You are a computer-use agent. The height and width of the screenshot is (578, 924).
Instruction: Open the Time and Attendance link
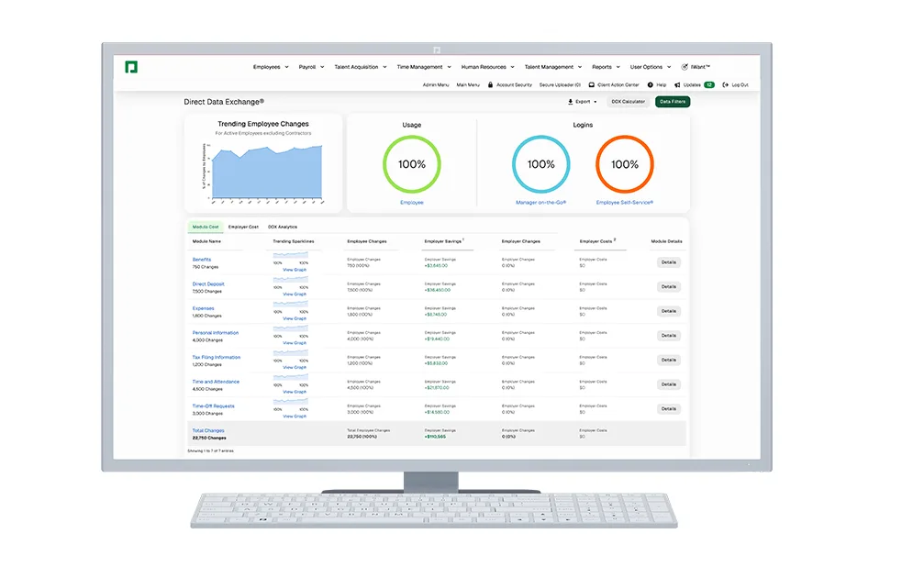[216, 382]
